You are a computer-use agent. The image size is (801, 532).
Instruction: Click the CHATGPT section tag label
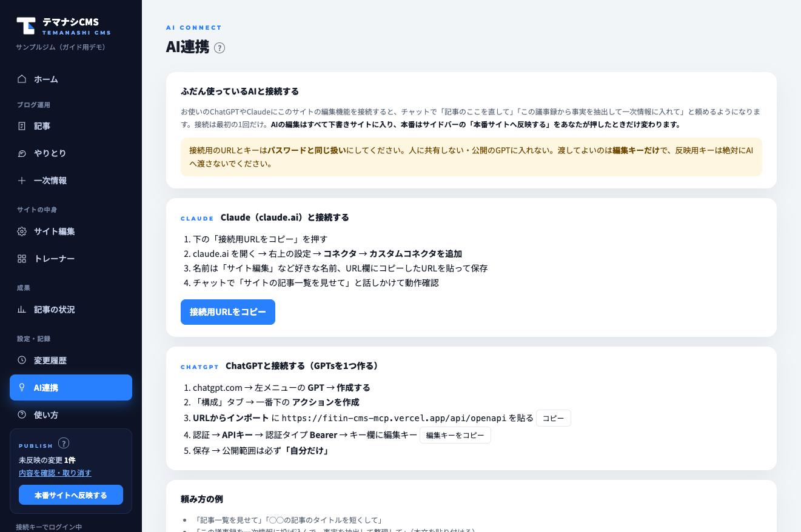199,367
